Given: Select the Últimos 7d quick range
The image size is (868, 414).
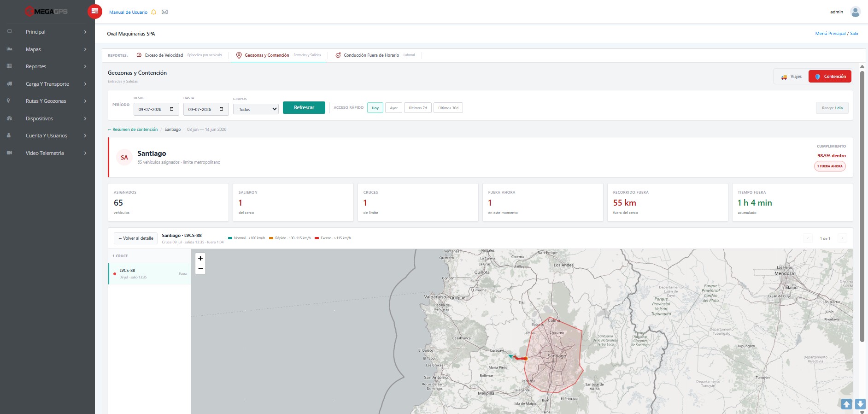Looking at the screenshot, I should (417, 108).
